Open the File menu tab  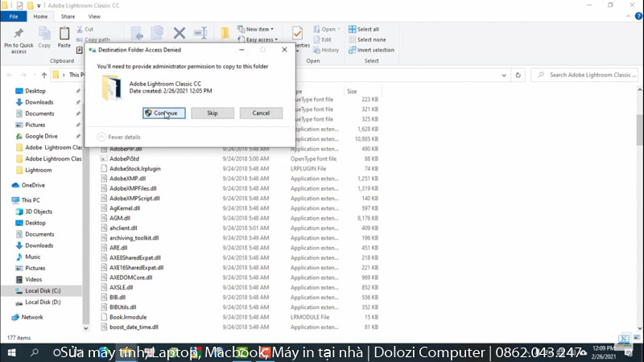click(13, 16)
